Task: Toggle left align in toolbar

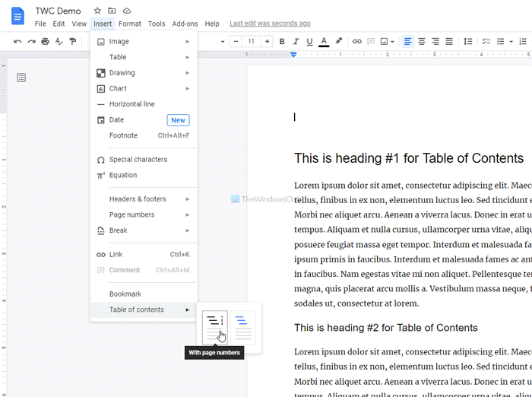Action: (x=408, y=41)
